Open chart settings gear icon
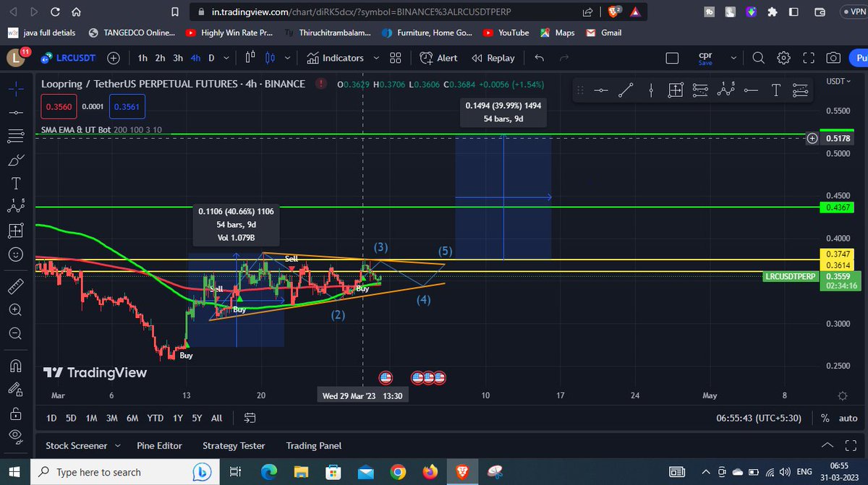The height and width of the screenshot is (485, 868). pos(783,58)
